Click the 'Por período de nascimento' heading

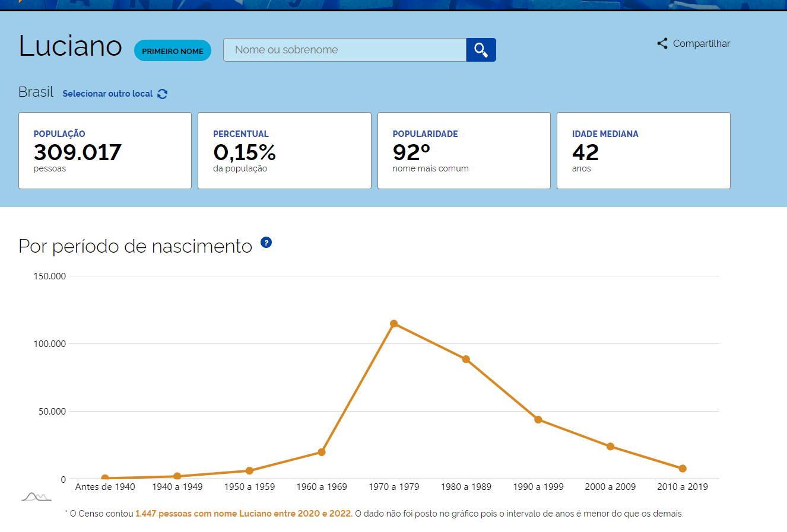135,246
